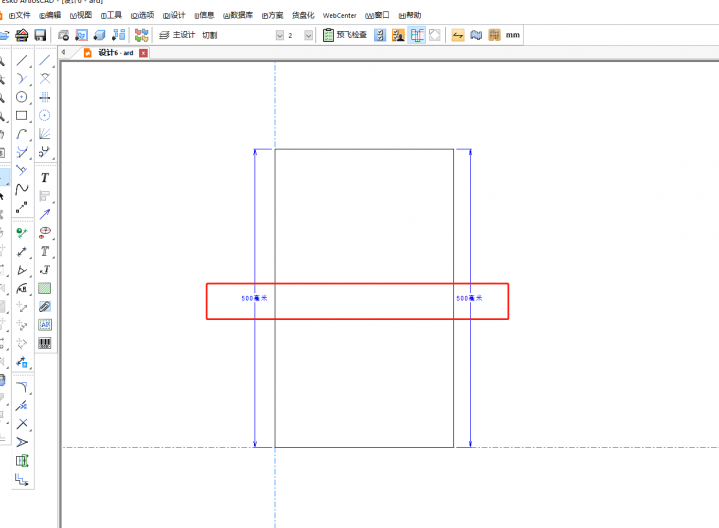Click the 预飞检查 preflight button
Image resolution: width=719 pixels, height=528 pixels.
pos(344,35)
